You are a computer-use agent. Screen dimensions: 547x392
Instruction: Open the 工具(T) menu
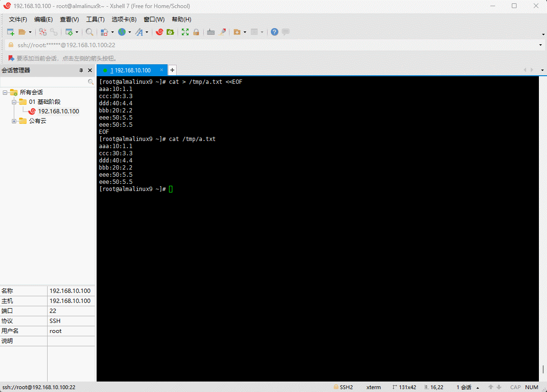pos(95,20)
